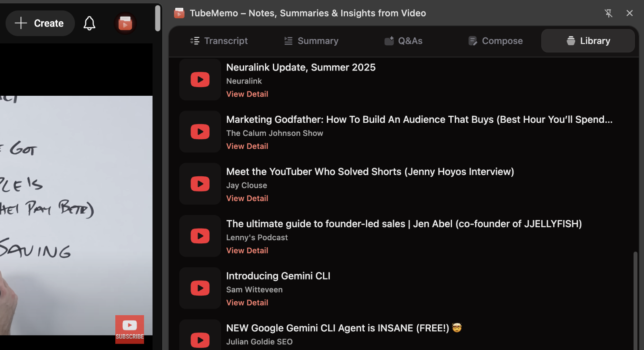
Task: View Detail for founder-led sales video
Action: [x=247, y=251]
